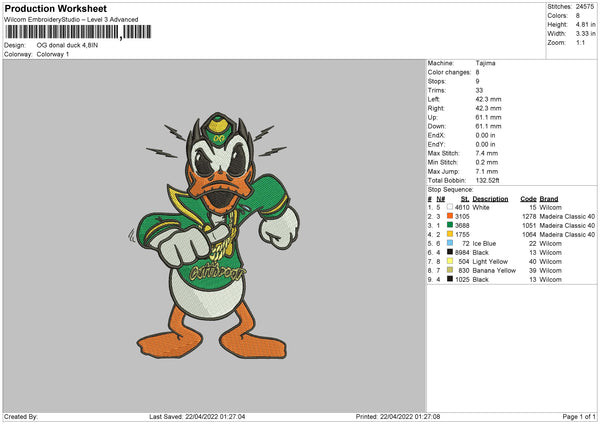Click the Height value '4.81 in'
600x424 pixels.
[x=585, y=24]
